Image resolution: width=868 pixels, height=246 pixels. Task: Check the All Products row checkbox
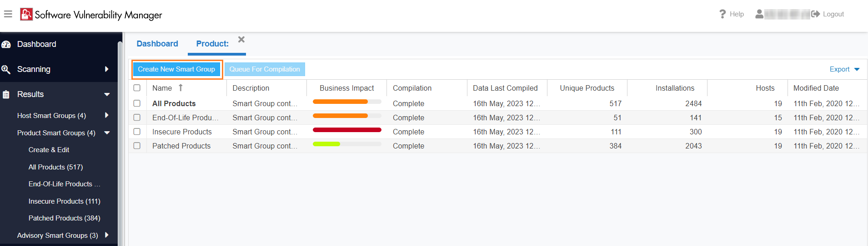[137, 103]
